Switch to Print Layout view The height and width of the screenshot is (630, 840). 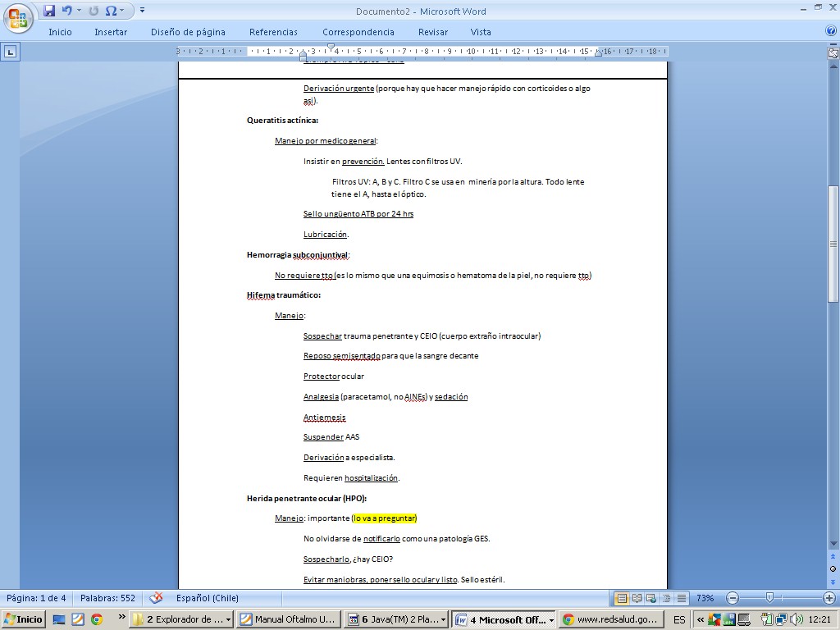point(622,598)
